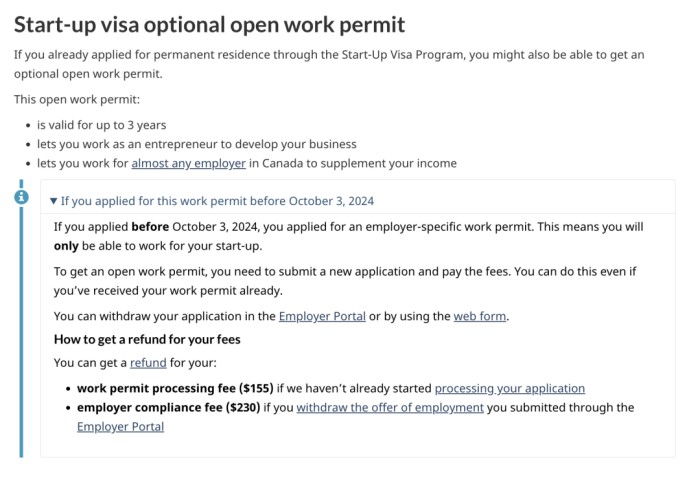700x478 pixels.
Task: Collapse the disclosure triangle before "If you applied"
Action: 54,201
